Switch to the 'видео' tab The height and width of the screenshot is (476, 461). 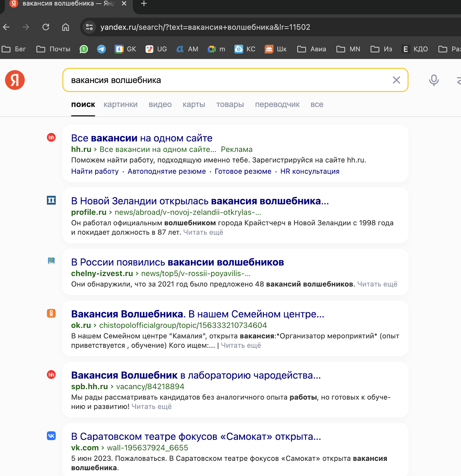coord(160,104)
